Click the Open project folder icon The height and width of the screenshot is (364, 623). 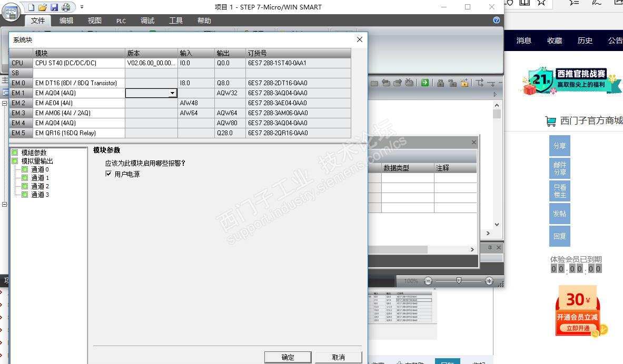click(x=43, y=7)
